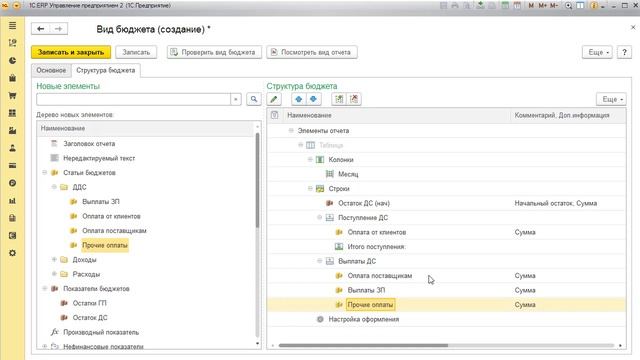Viewport: 640px width, 360px height.
Task: Open the pie chart section in sidebar
Action: 13,60
